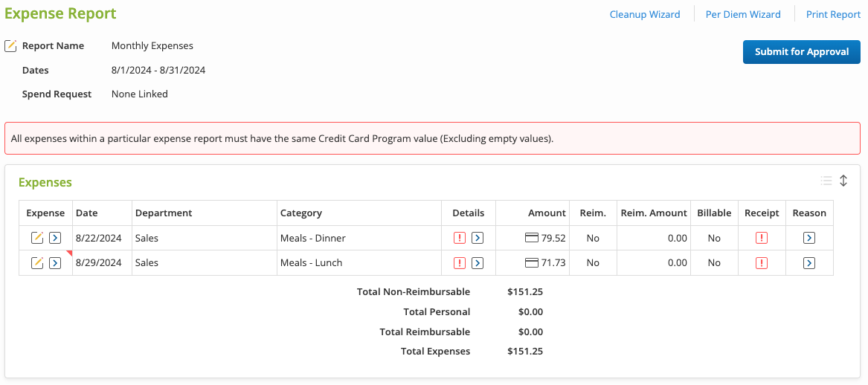The image size is (868, 385).
Task: Open Reason arrow for Meals - Dinner row
Action: [809, 238]
